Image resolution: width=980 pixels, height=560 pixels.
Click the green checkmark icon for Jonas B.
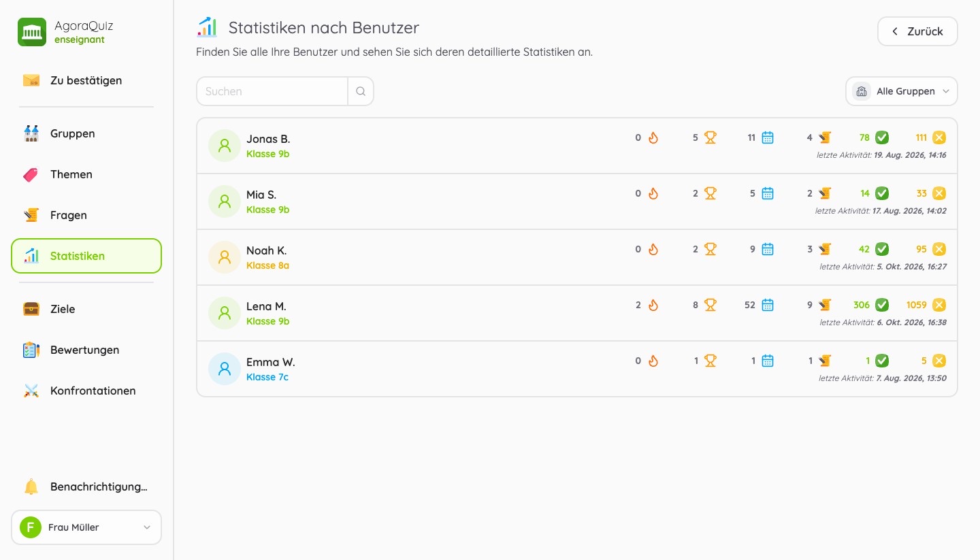882,137
